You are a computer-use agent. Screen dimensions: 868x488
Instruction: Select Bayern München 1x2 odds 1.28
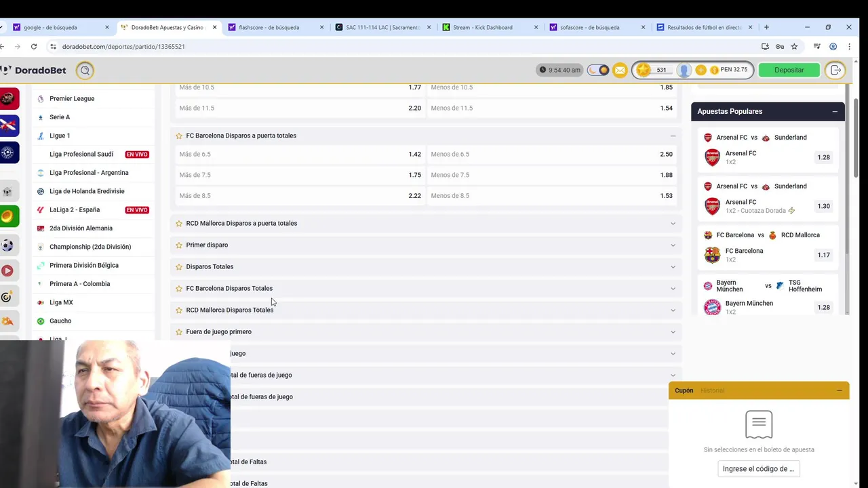coord(823,307)
